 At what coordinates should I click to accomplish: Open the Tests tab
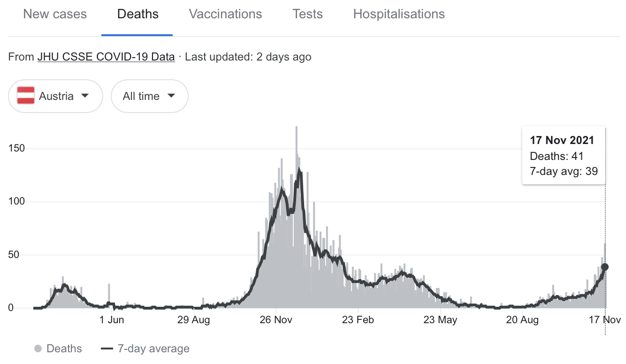pos(307,14)
